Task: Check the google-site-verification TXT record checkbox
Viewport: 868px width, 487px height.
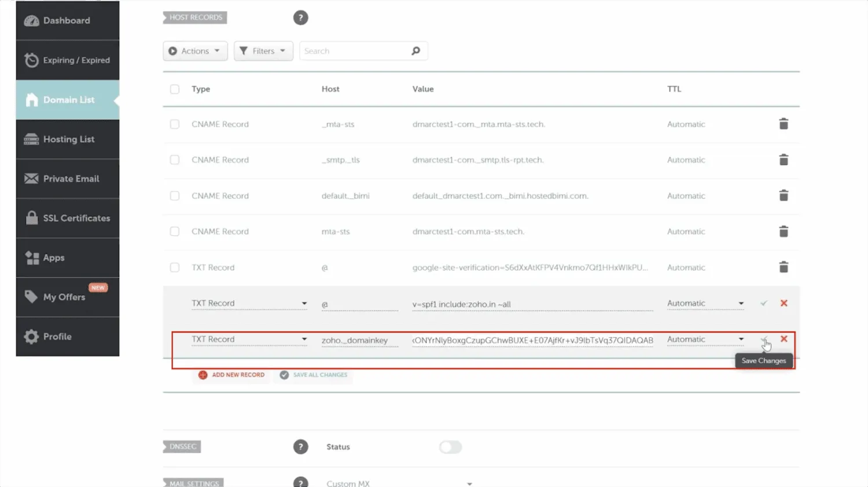Action: (x=175, y=267)
